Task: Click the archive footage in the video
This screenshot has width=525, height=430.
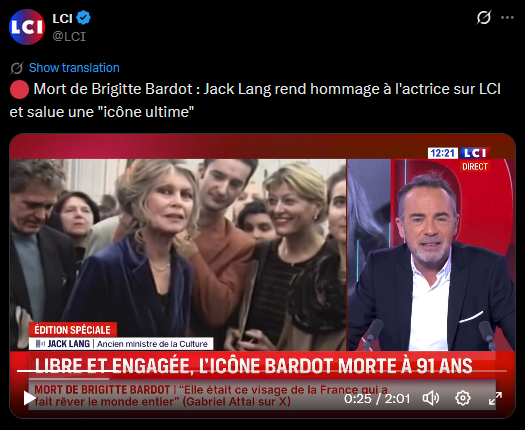Action: pyautogui.click(x=178, y=255)
